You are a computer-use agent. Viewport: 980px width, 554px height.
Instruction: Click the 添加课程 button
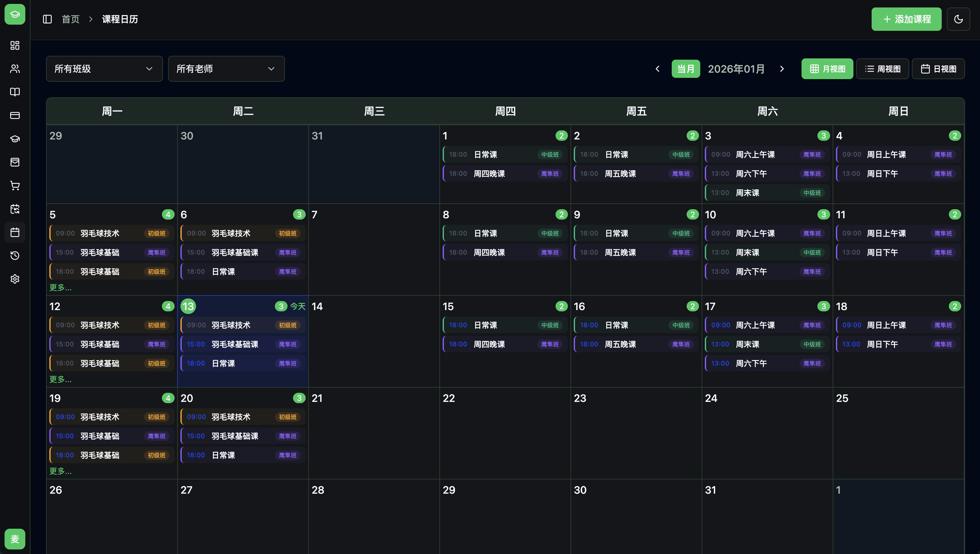[906, 19]
